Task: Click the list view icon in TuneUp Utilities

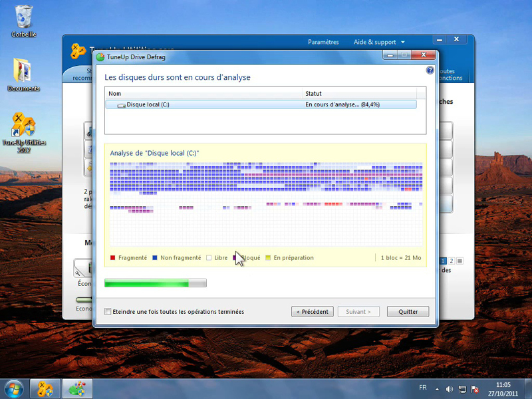Action: pos(460,261)
